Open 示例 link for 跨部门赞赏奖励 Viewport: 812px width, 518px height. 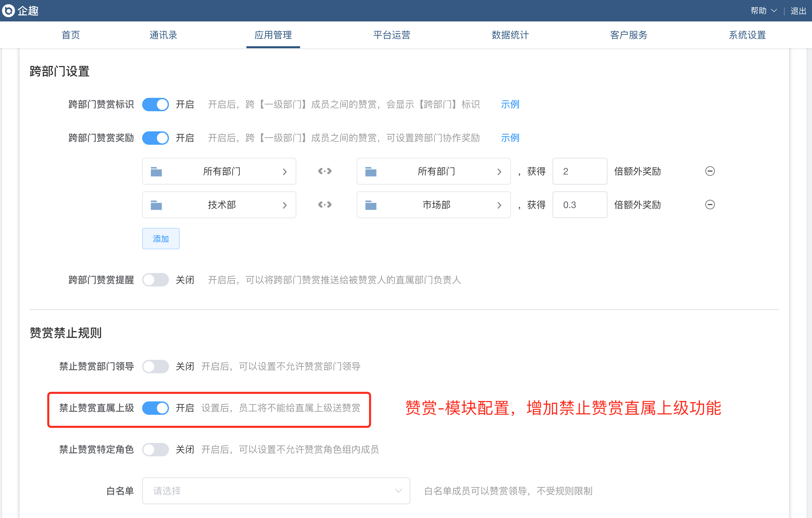tap(510, 138)
